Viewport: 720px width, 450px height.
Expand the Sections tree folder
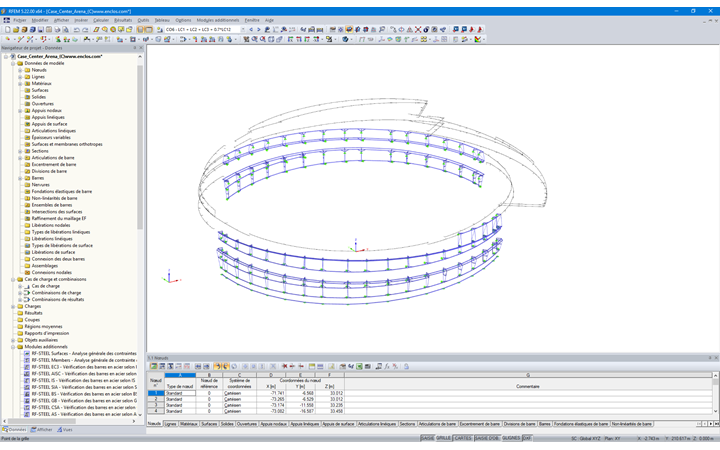tap(20, 151)
